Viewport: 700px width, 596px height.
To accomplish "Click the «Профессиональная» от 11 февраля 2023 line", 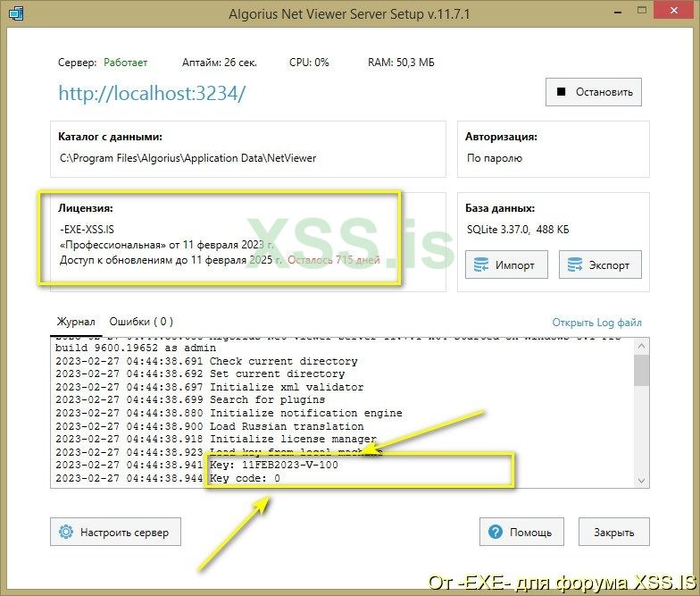I will coord(168,245).
